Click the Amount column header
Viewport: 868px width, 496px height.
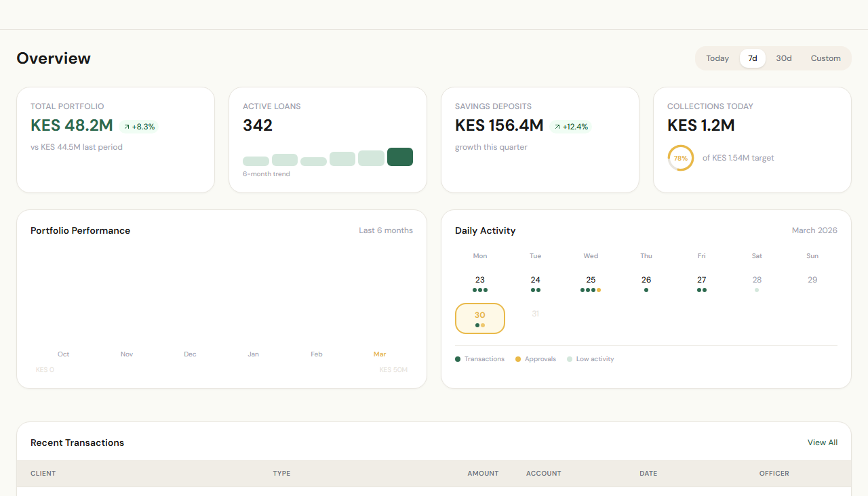[x=483, y=474]
